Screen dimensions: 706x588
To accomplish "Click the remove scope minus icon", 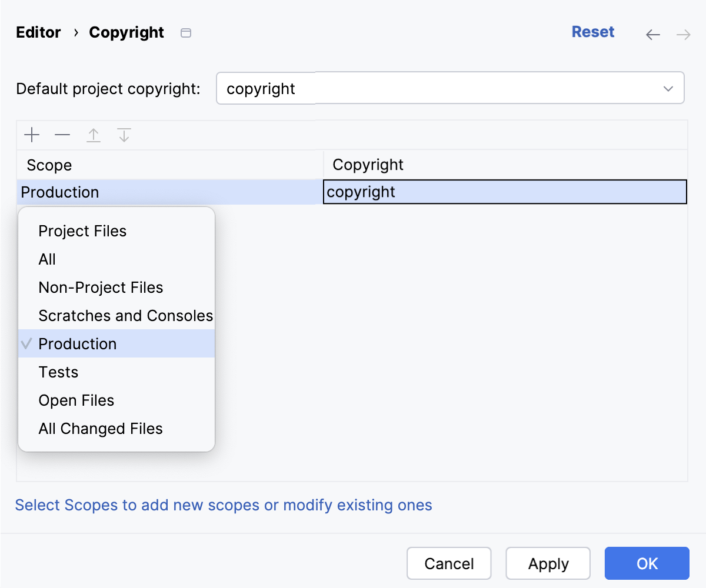I will [x=62, y=136].
